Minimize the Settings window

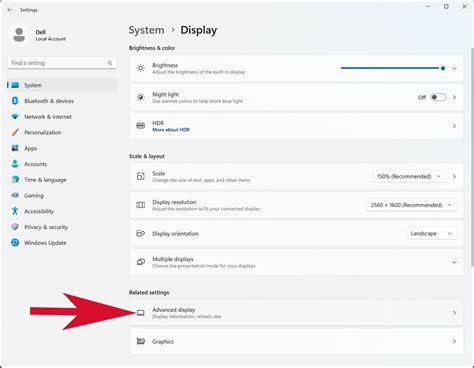click(x=428, y=6)
